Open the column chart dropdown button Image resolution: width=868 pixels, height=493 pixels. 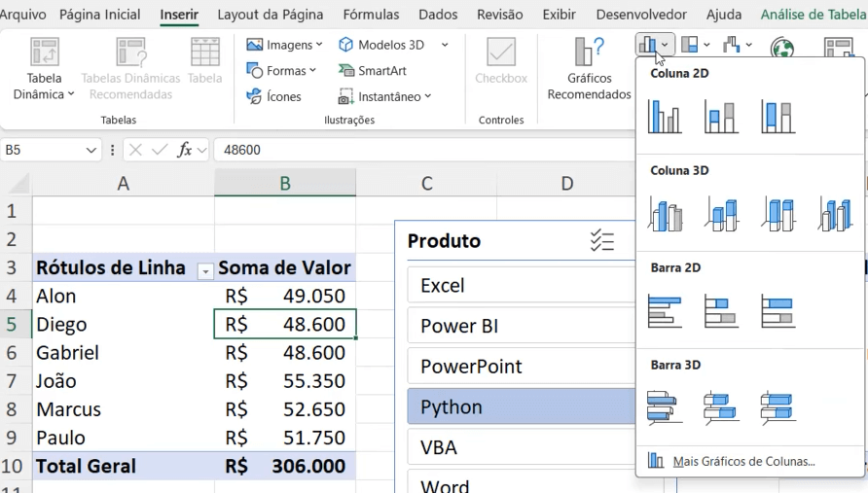tap(655, 45)
